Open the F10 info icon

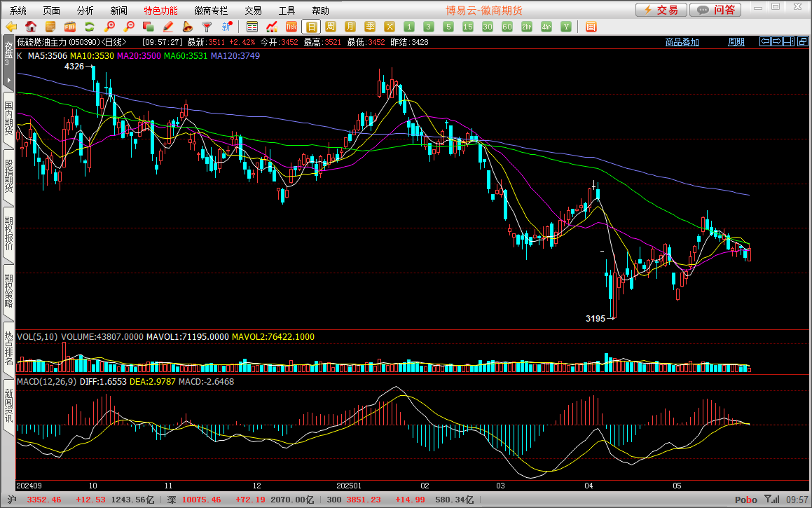click(x=70, y=27)
